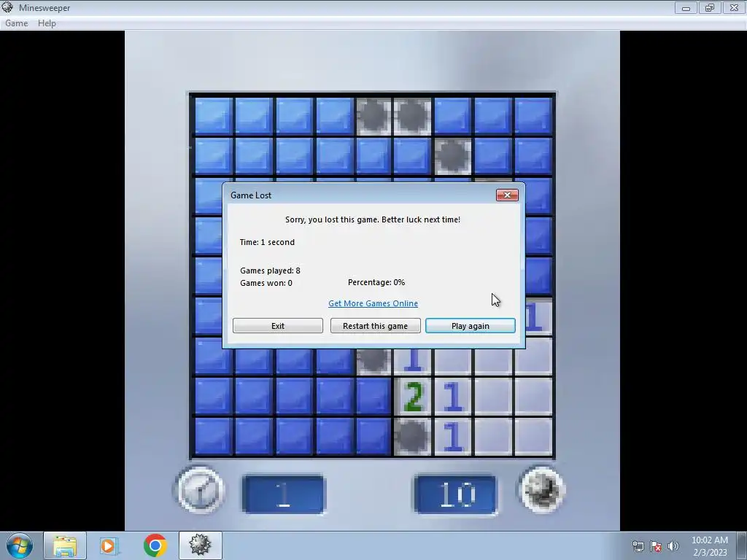Screen dimensions: 747x560
Task: Click the volume speaker tray icon
Action: [673, 546]
